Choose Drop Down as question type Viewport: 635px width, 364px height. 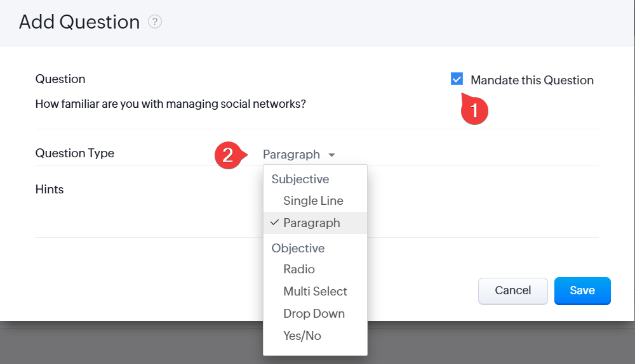[314, 313]
